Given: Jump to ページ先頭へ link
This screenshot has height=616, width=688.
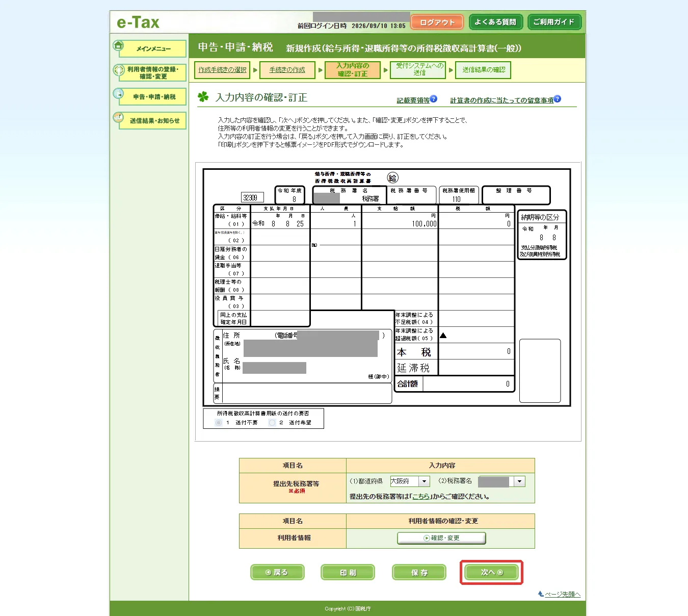Looking at the screenshot, I should click(x=563, y=594).
